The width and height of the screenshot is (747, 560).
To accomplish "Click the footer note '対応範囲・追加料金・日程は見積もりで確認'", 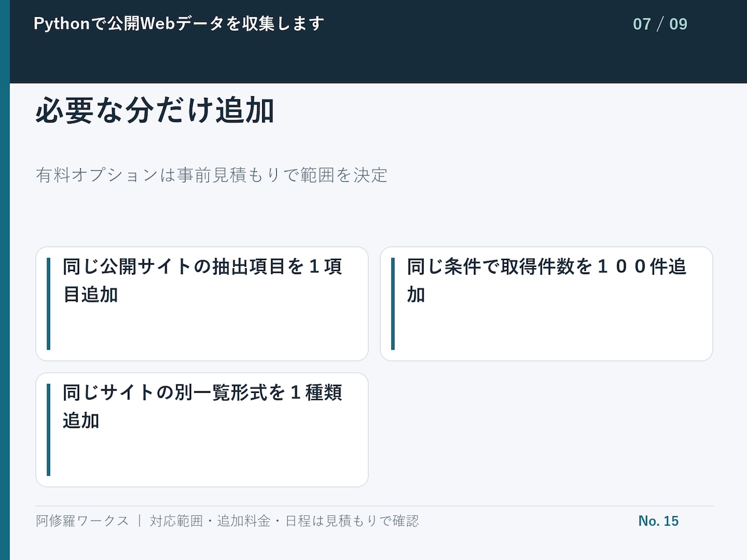I will click(285, 521).
